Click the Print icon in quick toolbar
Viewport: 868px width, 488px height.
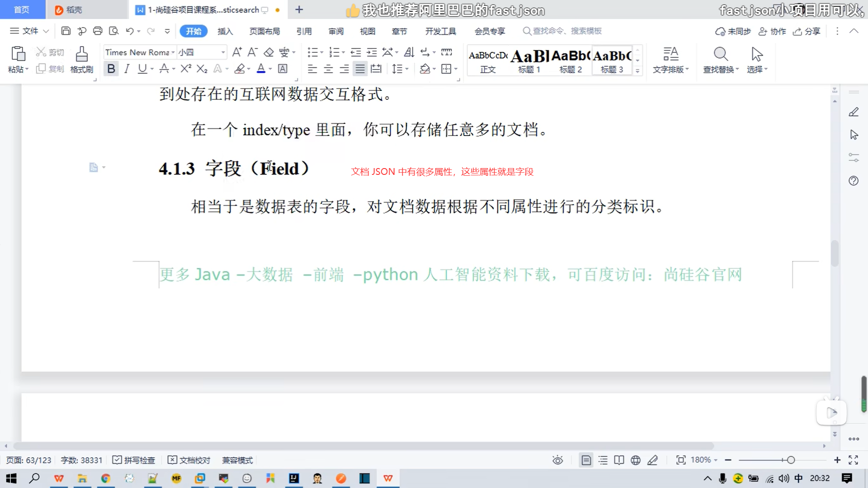[98, 31]
